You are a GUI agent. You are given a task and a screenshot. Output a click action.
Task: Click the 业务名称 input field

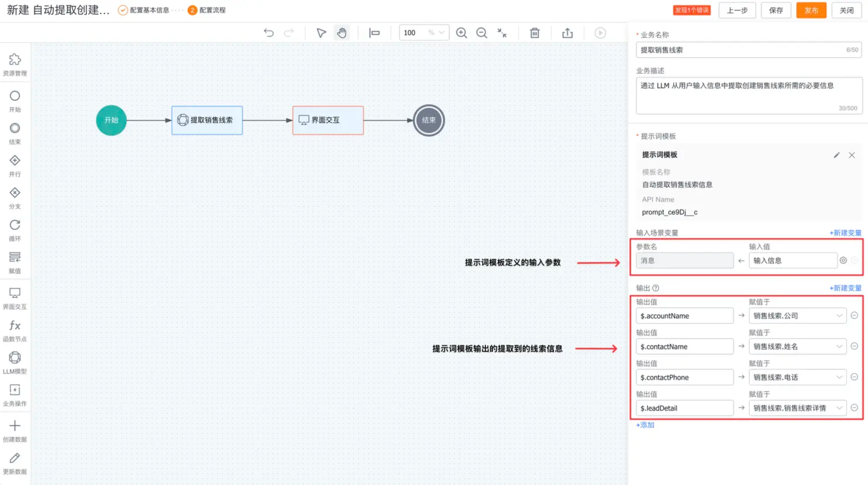(x=741, y=50)
